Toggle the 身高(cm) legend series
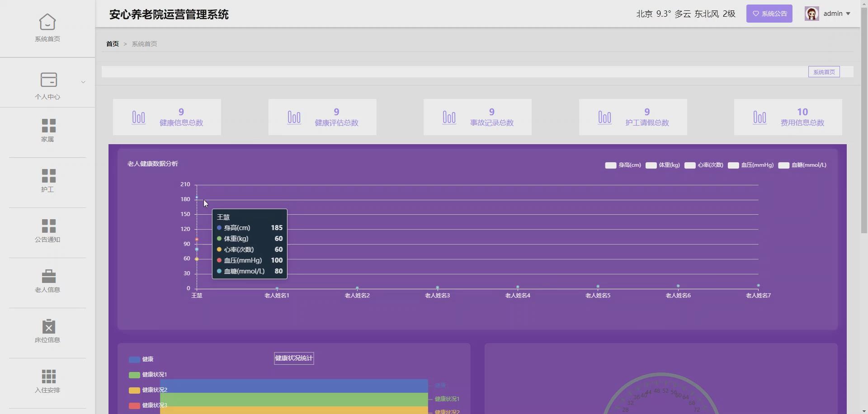The image size is (868, 414). [x=623, y=165]
